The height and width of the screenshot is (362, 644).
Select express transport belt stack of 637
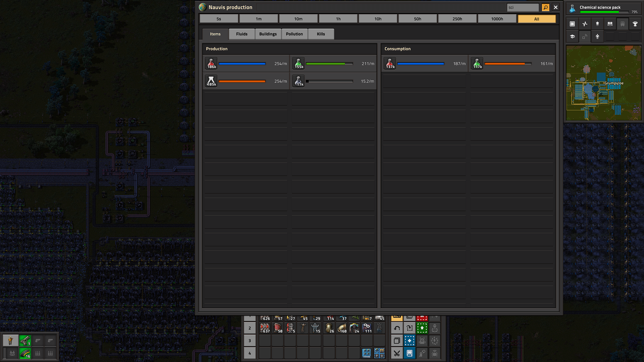(265, 328)
